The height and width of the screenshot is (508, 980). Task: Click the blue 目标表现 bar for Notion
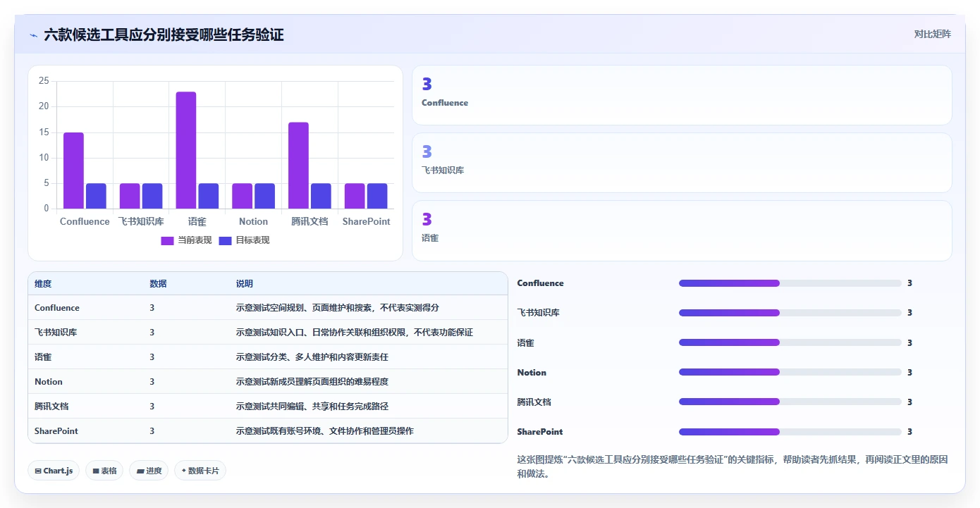tap(264, 196)
